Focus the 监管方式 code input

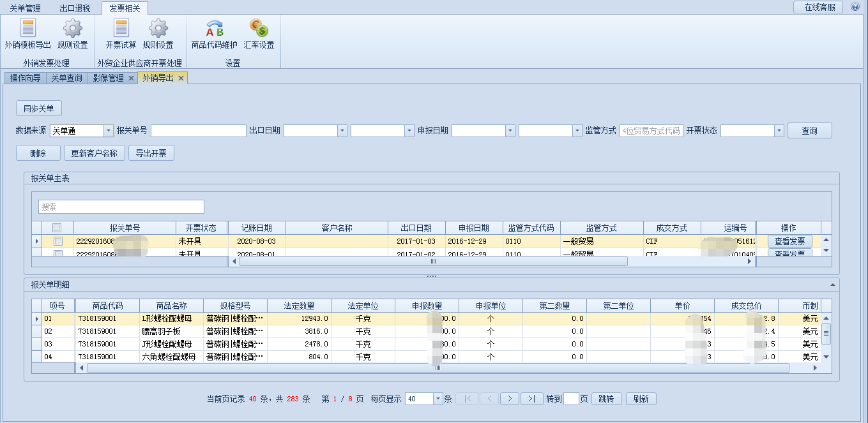[651, 131]
